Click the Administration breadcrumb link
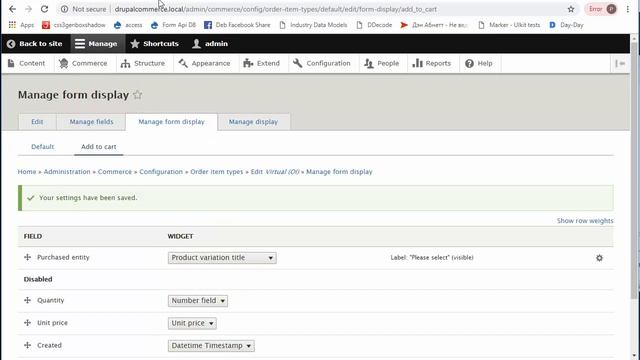 point(67,172)
